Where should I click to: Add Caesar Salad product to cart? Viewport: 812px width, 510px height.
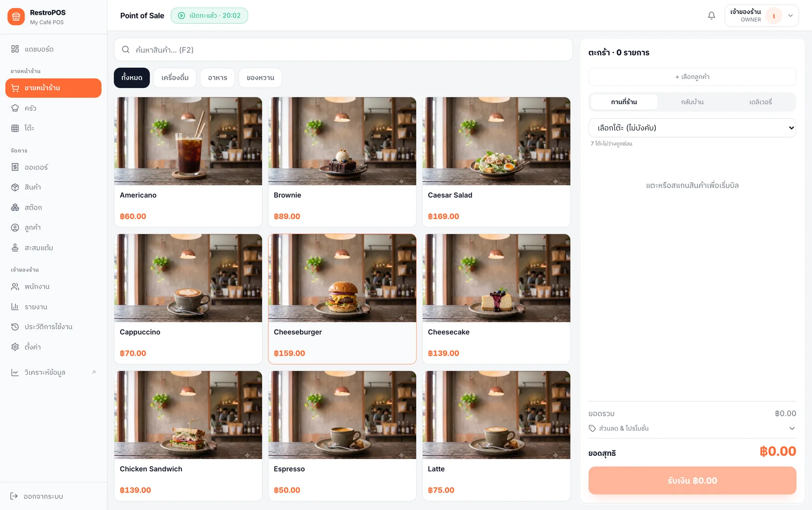pyautogui.click(x=496, y=162)
